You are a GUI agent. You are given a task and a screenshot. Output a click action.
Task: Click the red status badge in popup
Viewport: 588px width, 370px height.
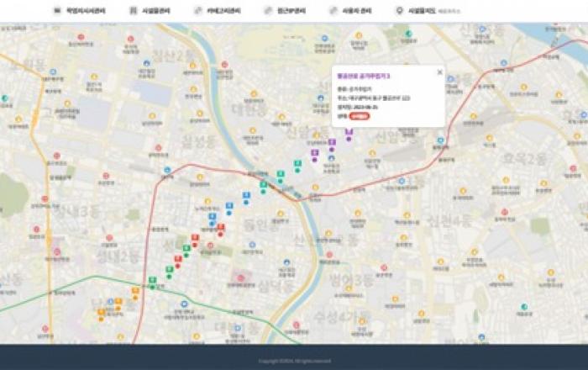pos(360,117)
